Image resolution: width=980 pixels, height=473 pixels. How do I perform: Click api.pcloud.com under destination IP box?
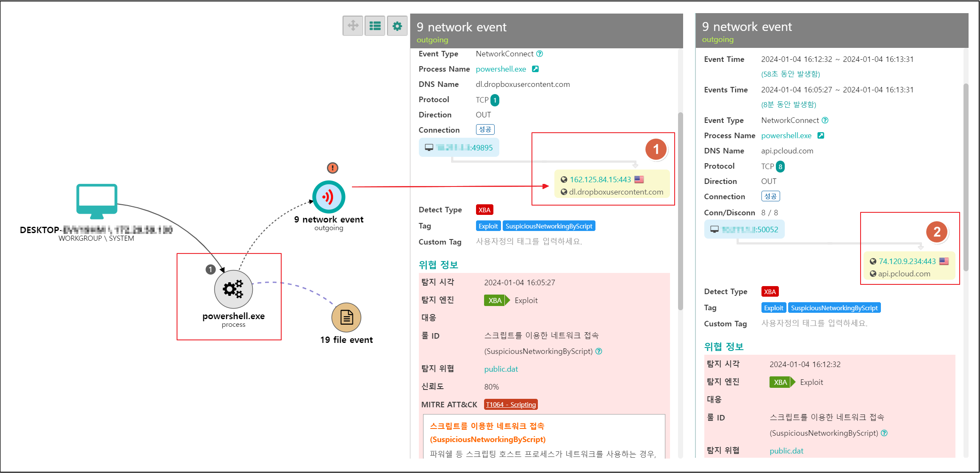point(904,274)
